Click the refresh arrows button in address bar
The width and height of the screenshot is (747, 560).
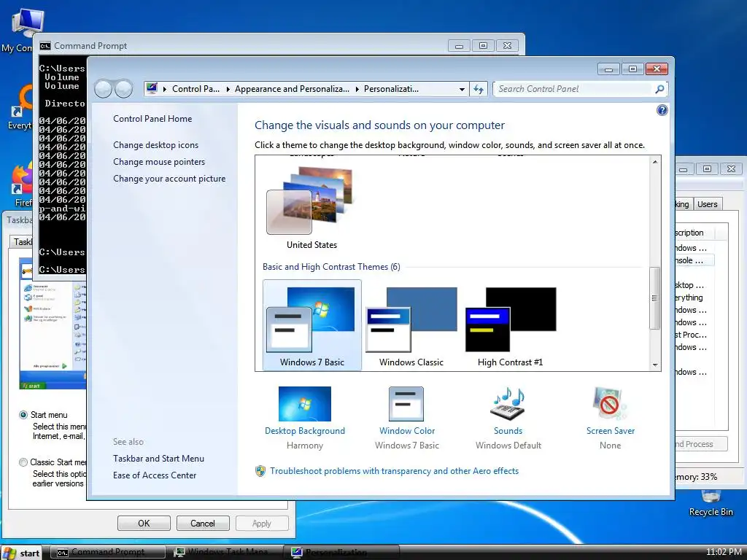[479, 89]
